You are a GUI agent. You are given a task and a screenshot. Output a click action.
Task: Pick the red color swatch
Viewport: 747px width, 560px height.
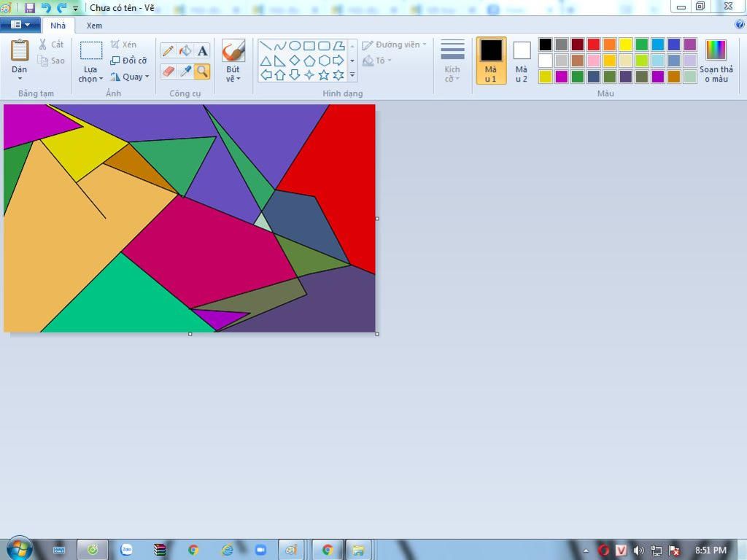(x=594, y=44)
